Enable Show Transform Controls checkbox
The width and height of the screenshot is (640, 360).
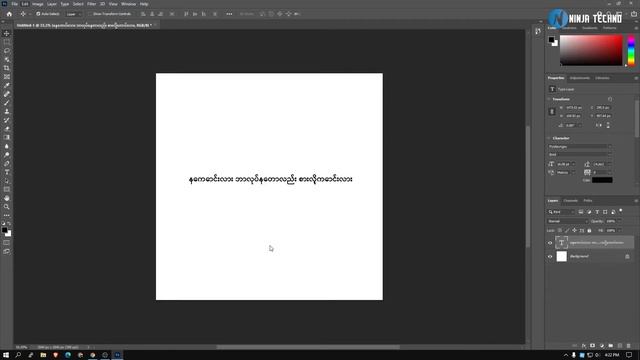(91, 14)
